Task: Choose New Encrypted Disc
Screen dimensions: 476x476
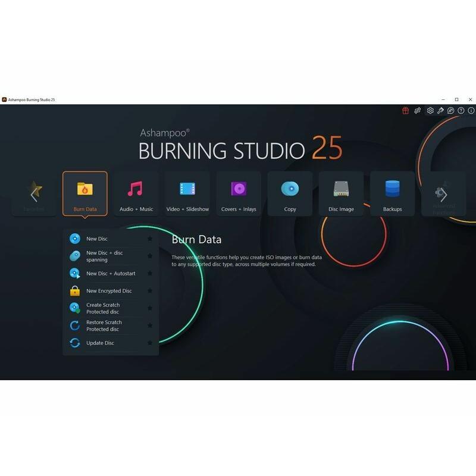Action: 111,291
